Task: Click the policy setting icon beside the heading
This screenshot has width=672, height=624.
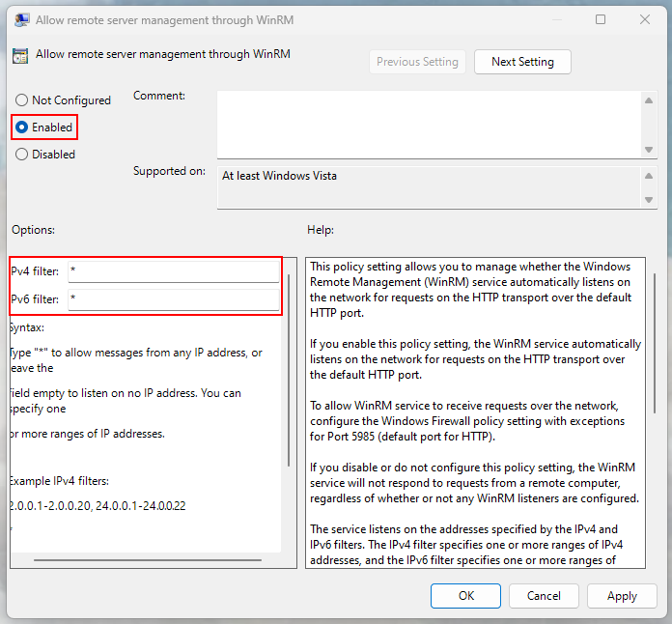Action: (x=19, y=56)
